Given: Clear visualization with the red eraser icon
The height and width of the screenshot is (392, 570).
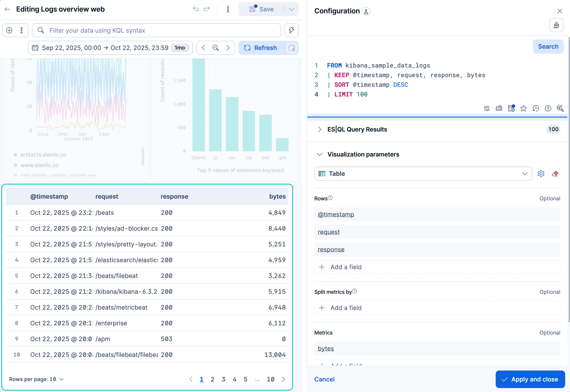Looking at the screenshot, I should point(555,174).
